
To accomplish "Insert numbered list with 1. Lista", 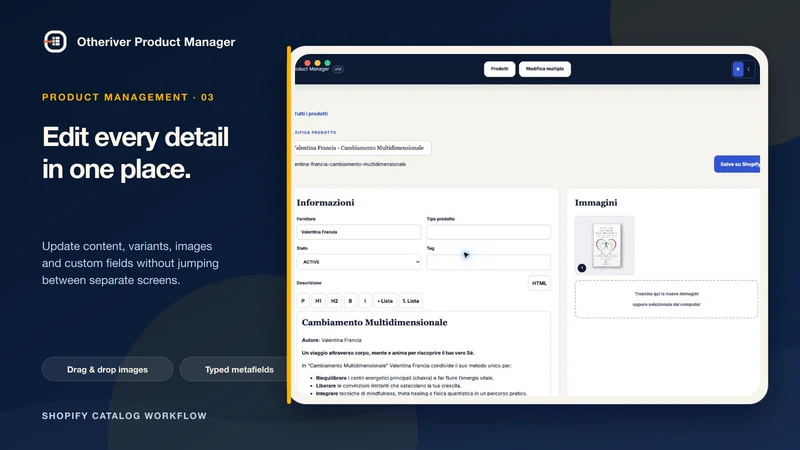I will click(411, 301).
